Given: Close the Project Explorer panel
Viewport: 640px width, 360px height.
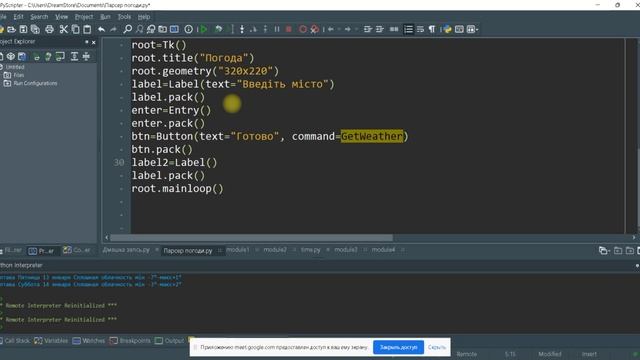Looking at the screenshot, I should pyautogui.click(x=94, y=42).
